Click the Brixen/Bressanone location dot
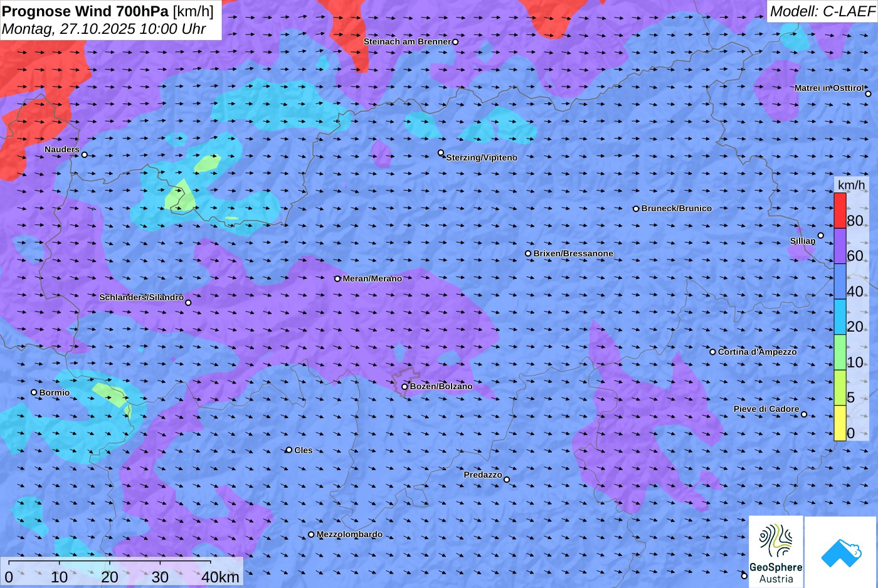 (528, 253)
